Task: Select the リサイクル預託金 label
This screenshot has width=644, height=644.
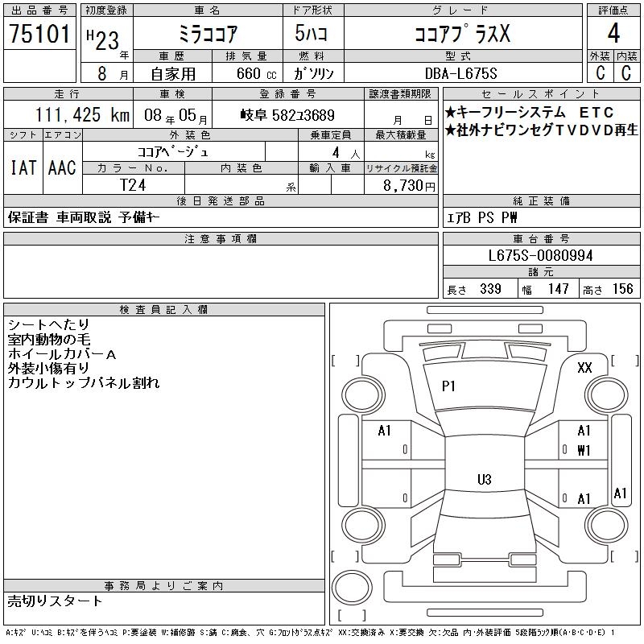Action: (401, 168)
